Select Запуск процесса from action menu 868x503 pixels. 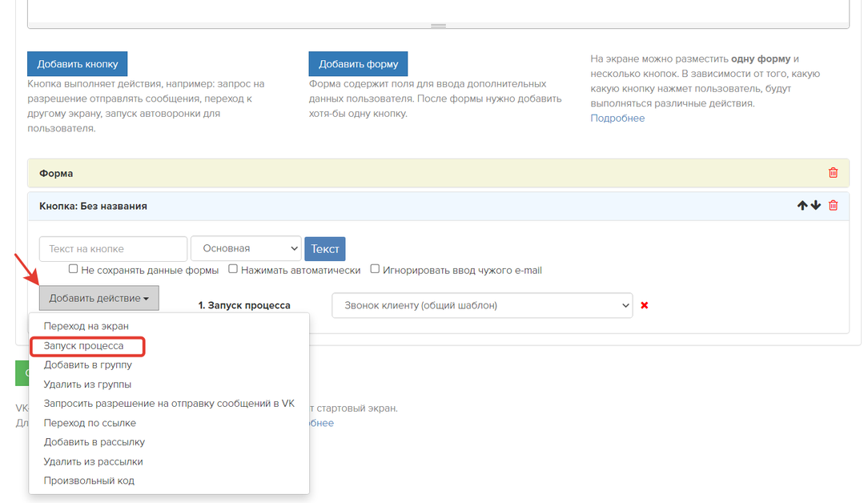click(x=84, y=346)
